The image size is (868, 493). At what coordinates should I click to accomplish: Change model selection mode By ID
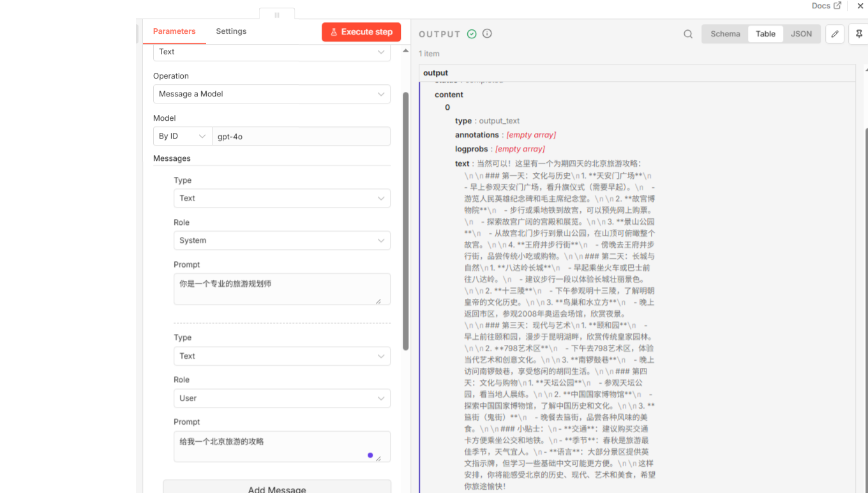[183, 136]
